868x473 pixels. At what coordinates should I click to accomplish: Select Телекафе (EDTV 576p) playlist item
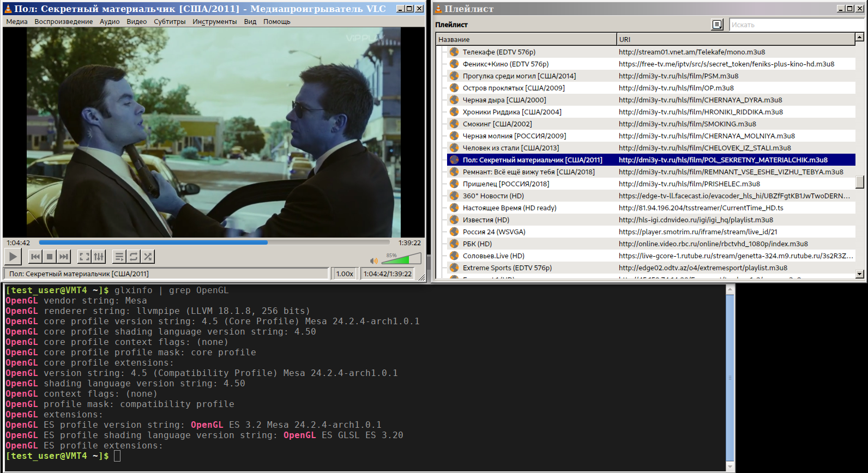pyautogui.click(x=651, y=52)
